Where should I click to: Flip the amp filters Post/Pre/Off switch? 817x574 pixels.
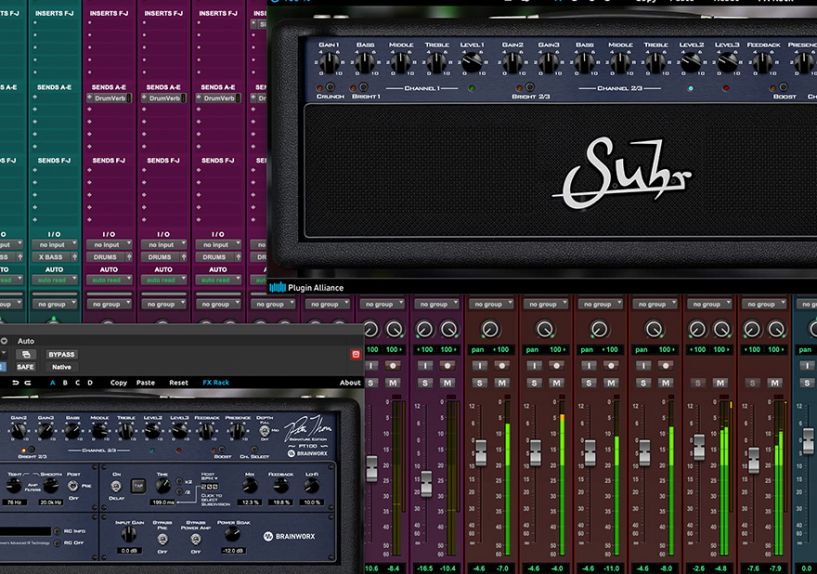(x=73, y=485)
